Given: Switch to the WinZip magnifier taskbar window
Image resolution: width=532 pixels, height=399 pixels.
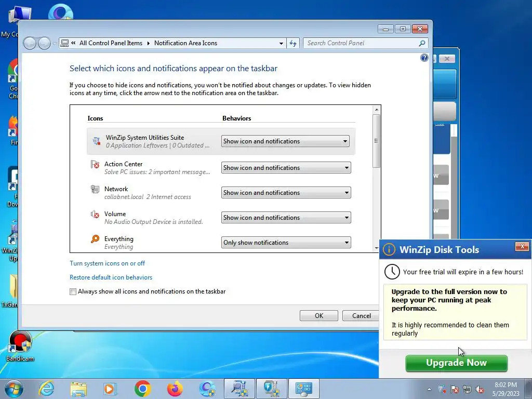Looking at the screenshot, I should pyautogui.click(x=240, y=389).
